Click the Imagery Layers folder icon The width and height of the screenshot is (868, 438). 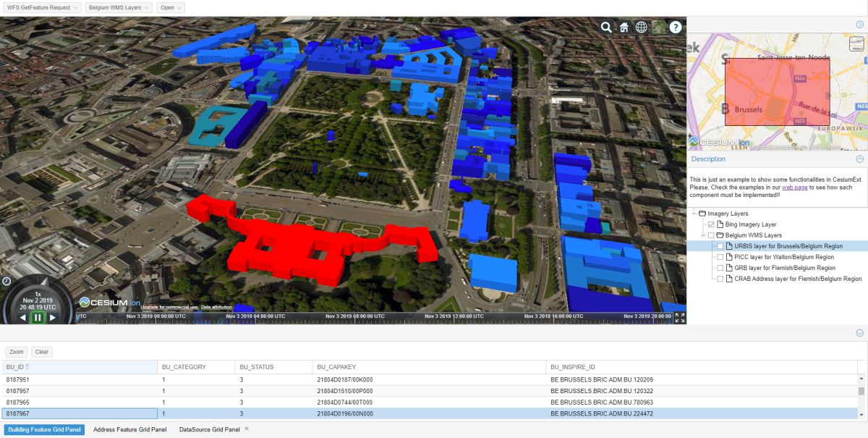(702, 214)
